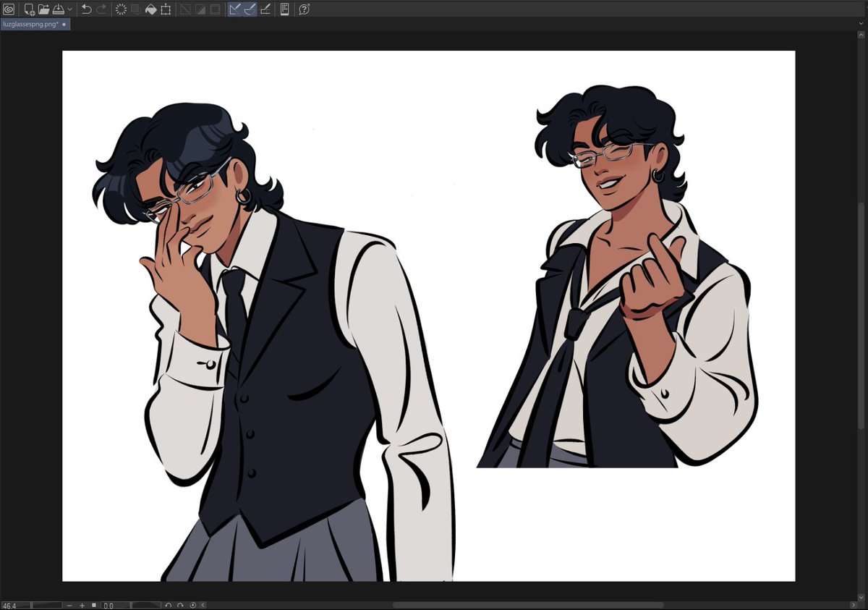The width and height of the screenshot is (868, 610).
Task: Click the horizontal scrollbar thumb
Action: tap(528, 605)
